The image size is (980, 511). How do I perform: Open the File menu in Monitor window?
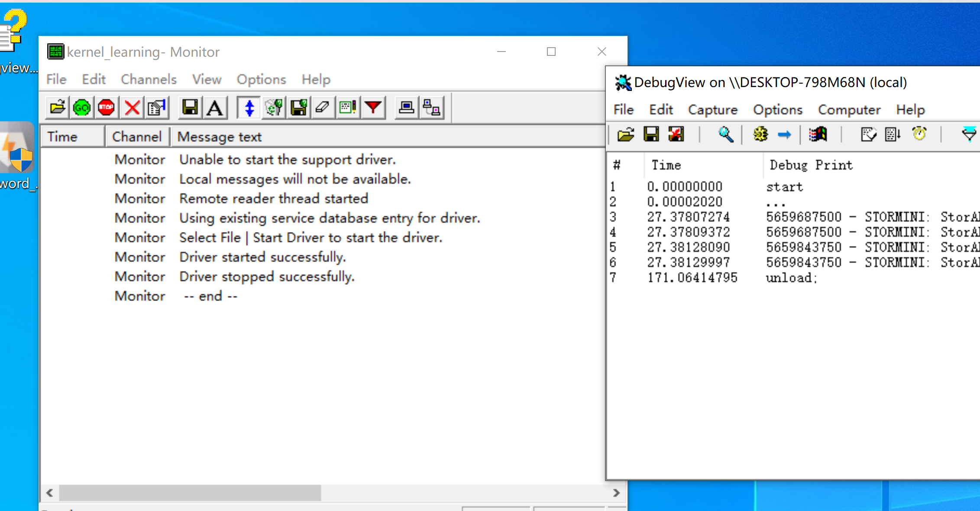click(x=56, y=79)
